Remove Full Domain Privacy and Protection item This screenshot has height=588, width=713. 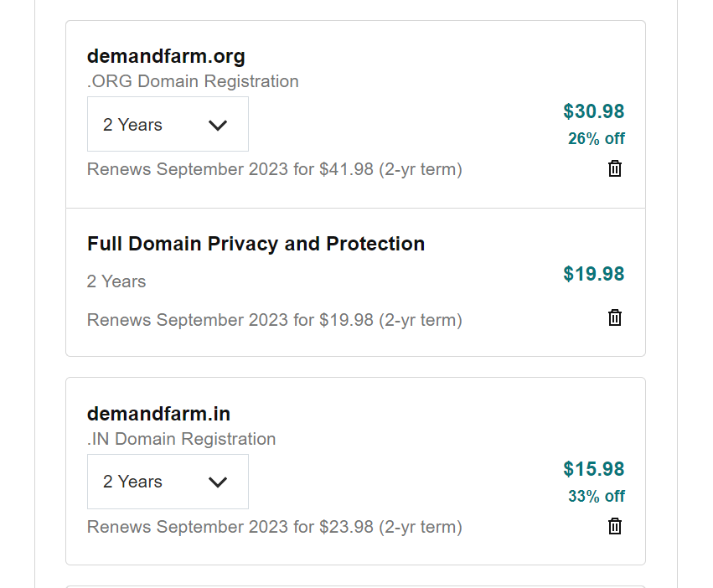[x=615, y=317]
